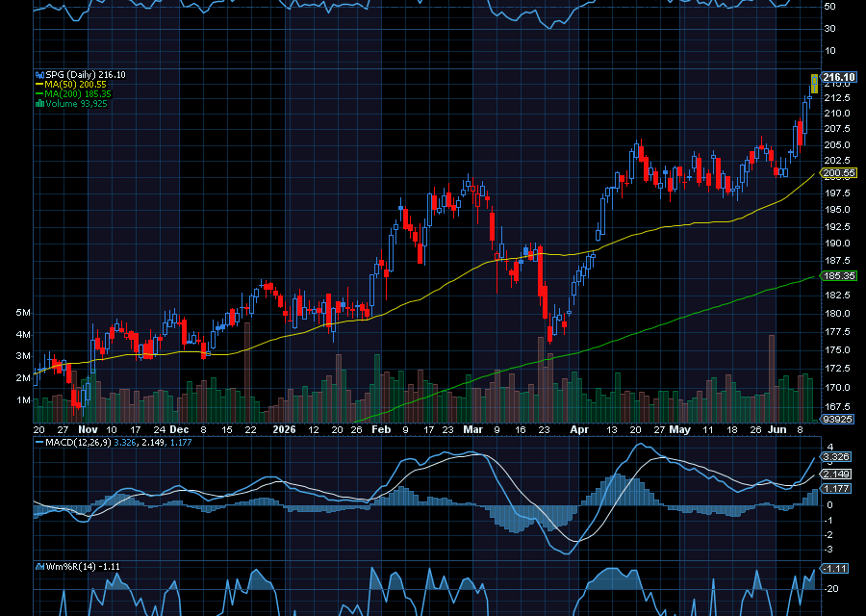Select the 'MA(200) 185.35' legend text
The width and height of the screenshot is (866, 616).
tap(79, 94)
